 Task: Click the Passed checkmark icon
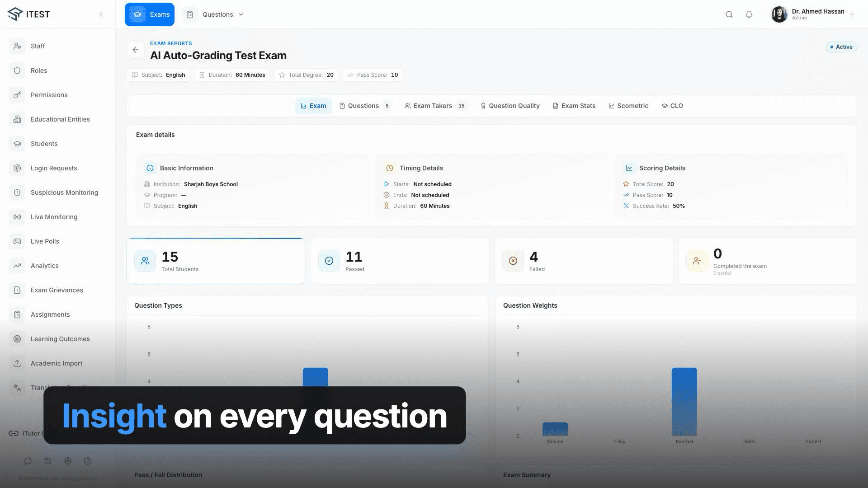tap(329, 261)
